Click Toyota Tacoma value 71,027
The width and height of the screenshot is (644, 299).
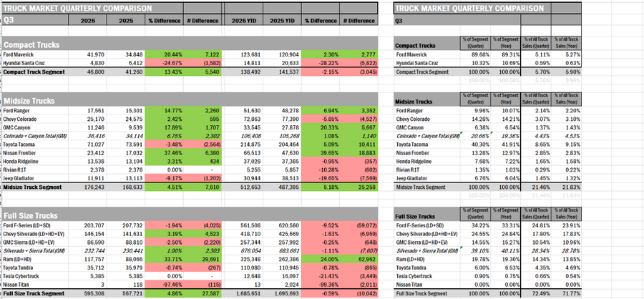point(87,144)
